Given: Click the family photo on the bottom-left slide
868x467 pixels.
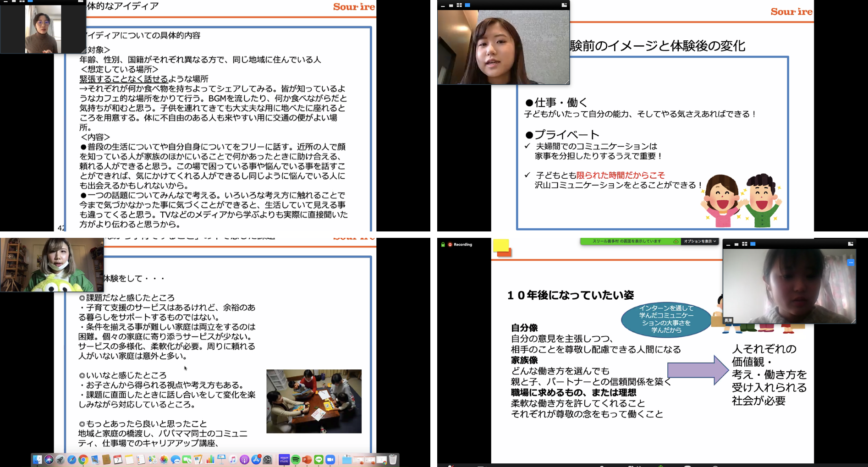Looking at the screenshot, I should (x=314, y=401).
